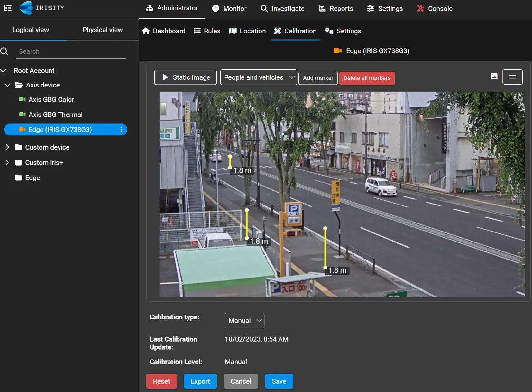Image resolution: width=532 pixels, height=392 pixels.
Task: Select the Calibration sub-tab
Action: coord(295,31)
